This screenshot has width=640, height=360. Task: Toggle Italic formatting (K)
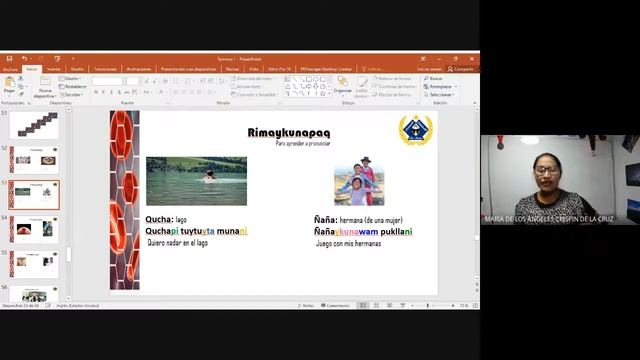click(103, 93)
